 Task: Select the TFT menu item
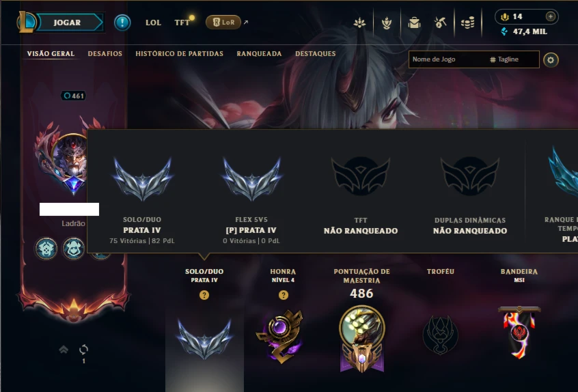tap(182, 23)
